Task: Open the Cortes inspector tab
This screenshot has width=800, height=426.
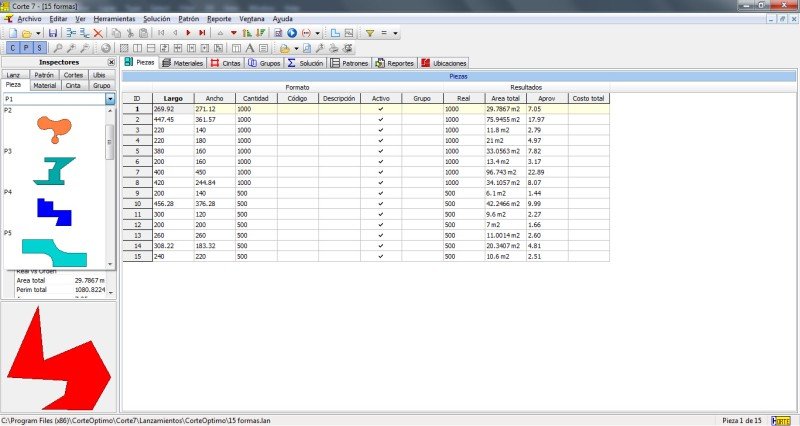Action: 73,75
